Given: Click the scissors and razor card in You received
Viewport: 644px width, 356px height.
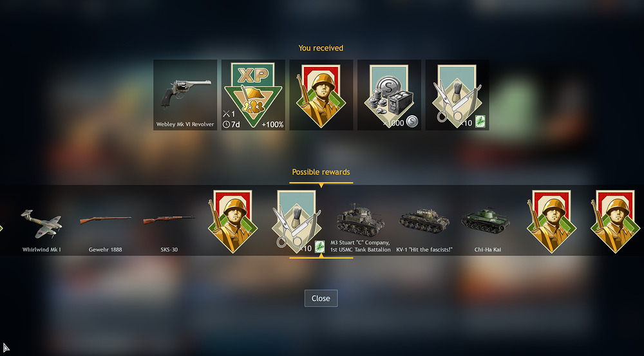Looking at the screenshot, I should tap(457, 95).
